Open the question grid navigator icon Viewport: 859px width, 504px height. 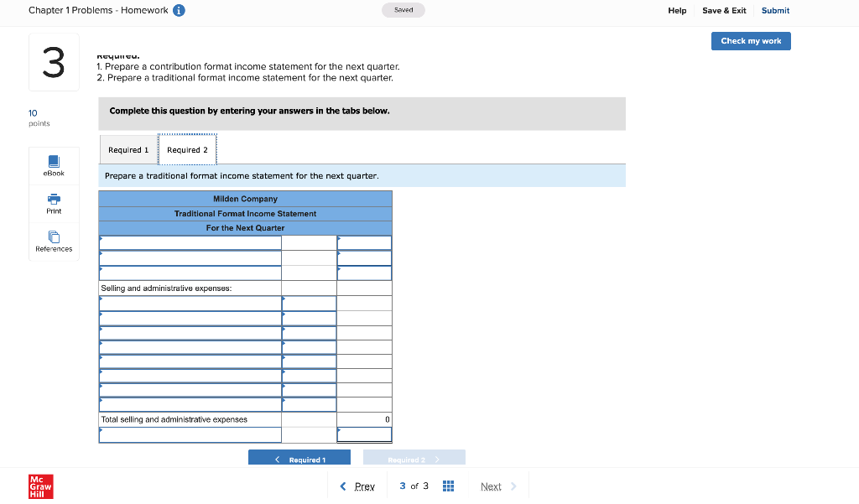448,486
